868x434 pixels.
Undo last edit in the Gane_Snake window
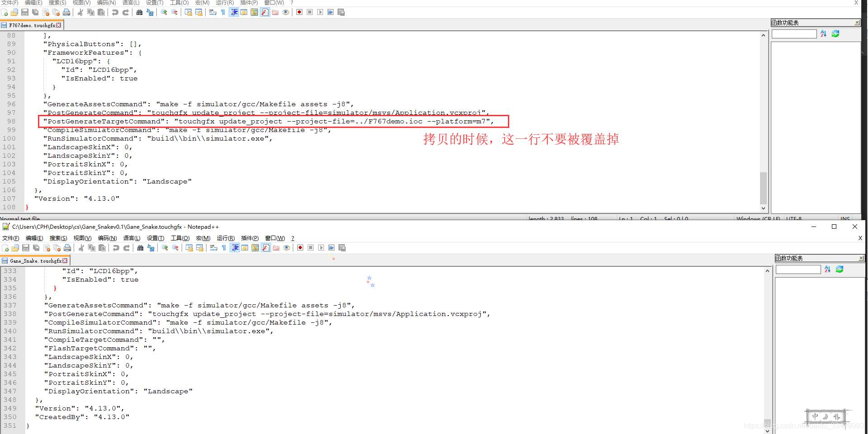pyautogui.click(x=116, y=248)
